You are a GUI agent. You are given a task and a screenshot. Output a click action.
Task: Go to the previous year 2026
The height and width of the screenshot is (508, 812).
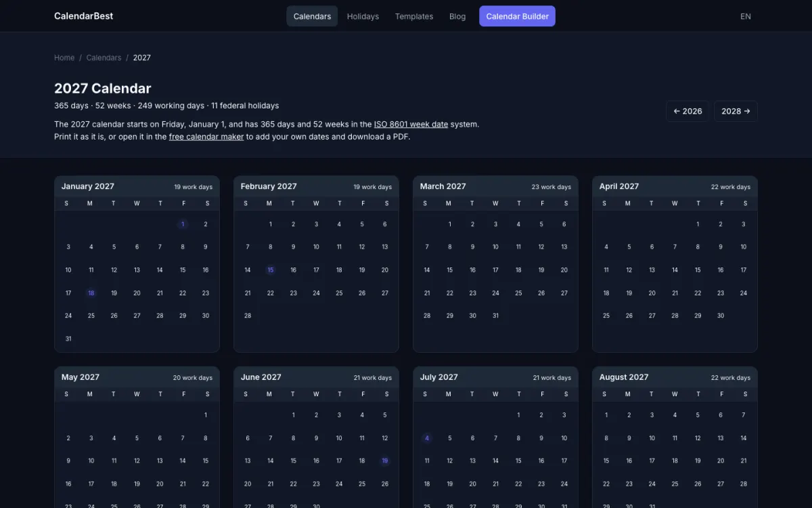tap(687, 111)
